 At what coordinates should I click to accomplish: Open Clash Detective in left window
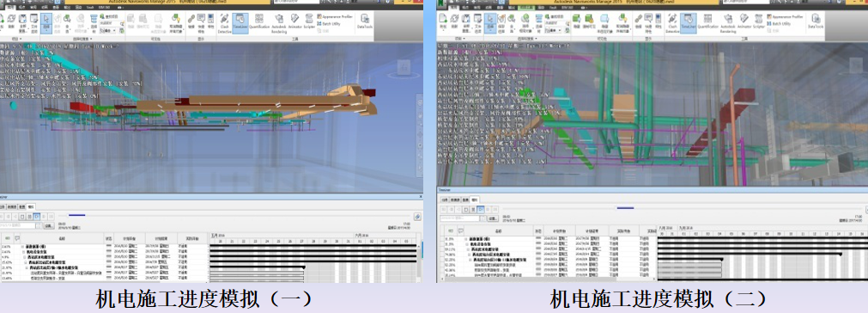(225, 23)
